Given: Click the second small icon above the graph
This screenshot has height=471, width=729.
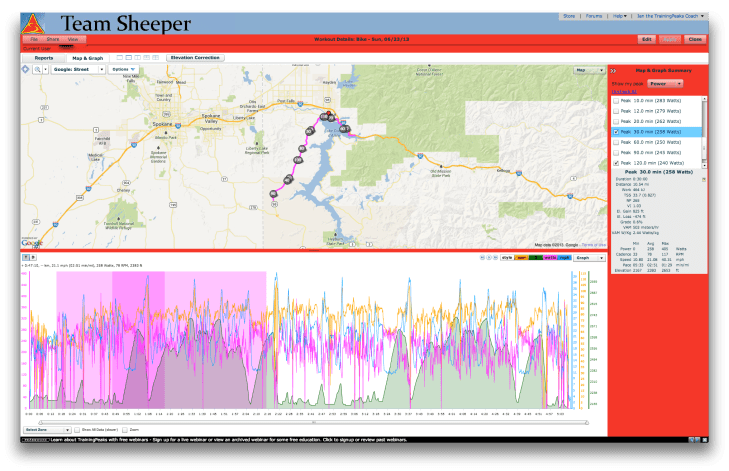Looking at the screenshot, I should pyautogui.click(x=33, y=257).
